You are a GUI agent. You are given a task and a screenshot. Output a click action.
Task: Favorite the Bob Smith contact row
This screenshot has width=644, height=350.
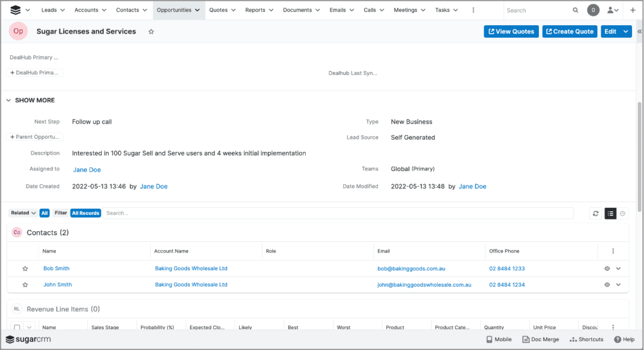click(x=25, y=269)
